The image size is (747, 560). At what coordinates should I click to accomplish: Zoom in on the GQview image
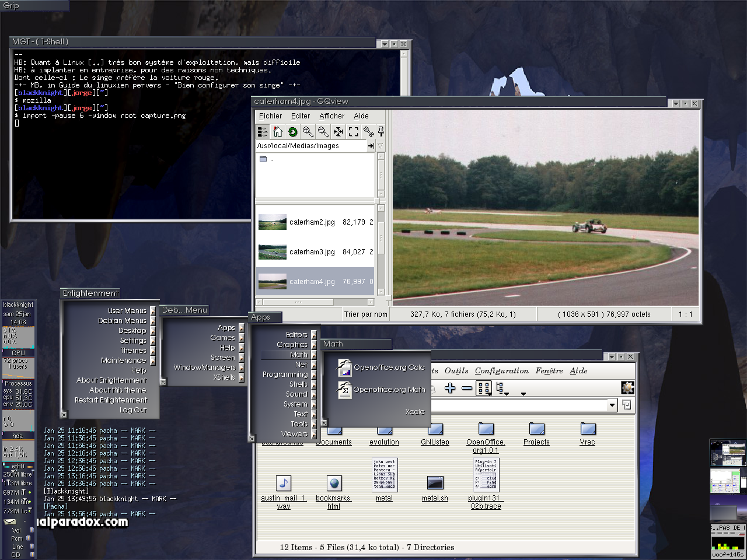[308, 132]
